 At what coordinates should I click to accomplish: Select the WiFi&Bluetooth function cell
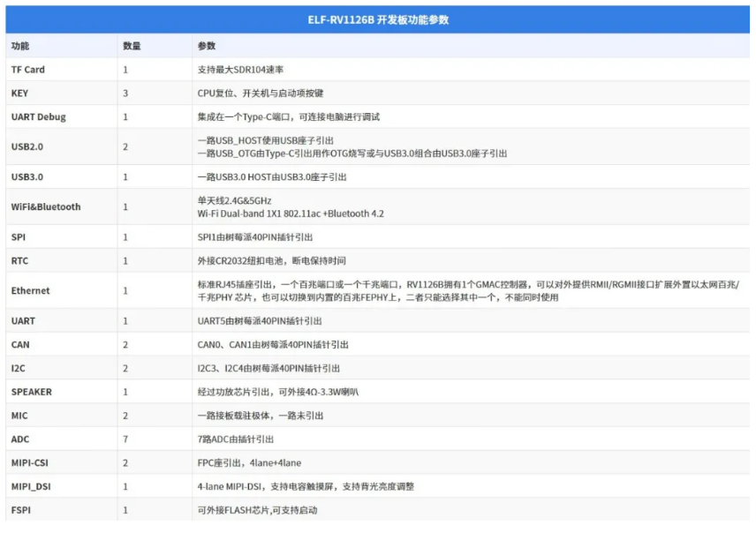[46, 206]
